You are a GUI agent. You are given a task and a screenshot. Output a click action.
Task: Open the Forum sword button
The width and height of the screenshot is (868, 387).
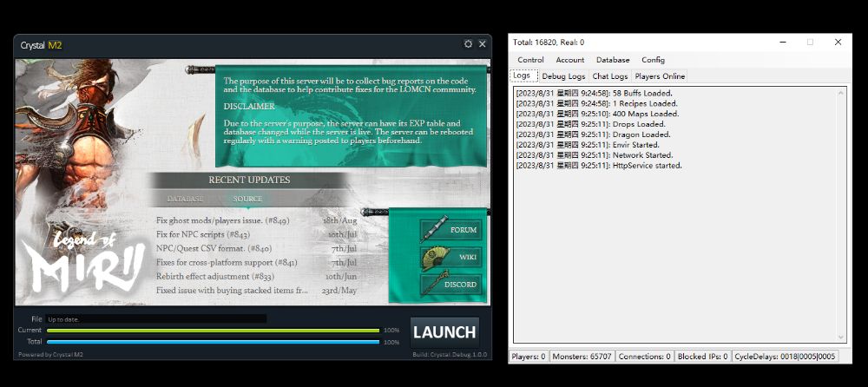pyautogui.click(x=450, y=230)
